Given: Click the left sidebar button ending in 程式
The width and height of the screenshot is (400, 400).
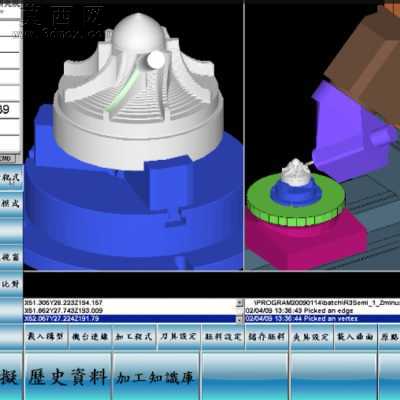Looking at the screenshot, I should coord(11,177).
